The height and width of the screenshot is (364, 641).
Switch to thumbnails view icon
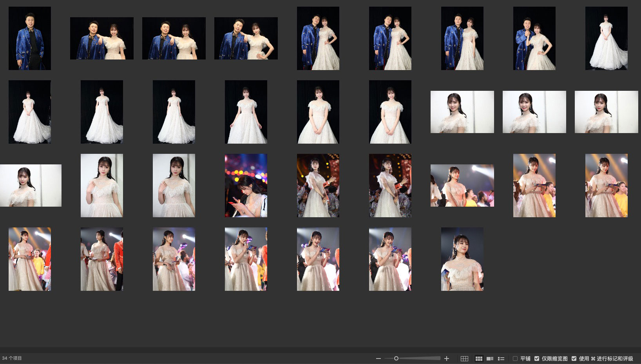coord(479,359)
